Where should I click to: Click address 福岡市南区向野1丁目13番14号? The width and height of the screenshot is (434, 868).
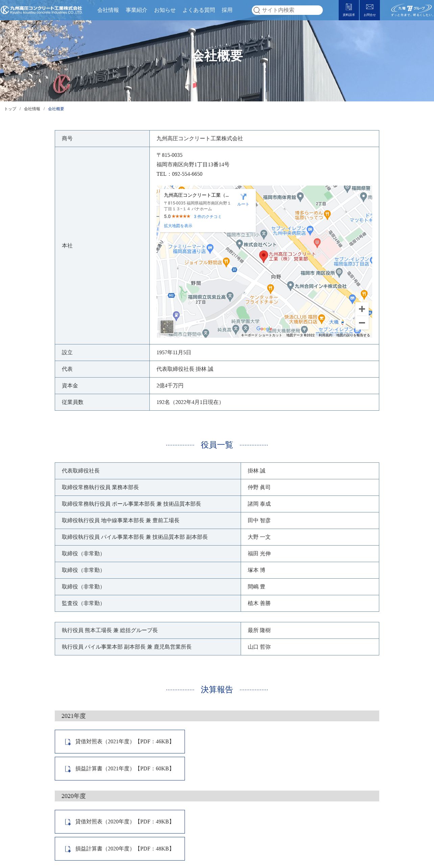pyautogui.click(x=193, y=165)
